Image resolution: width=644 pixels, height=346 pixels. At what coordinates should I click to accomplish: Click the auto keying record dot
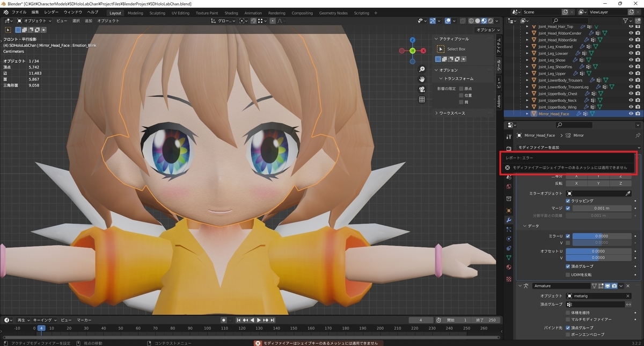tap(224, 320)
